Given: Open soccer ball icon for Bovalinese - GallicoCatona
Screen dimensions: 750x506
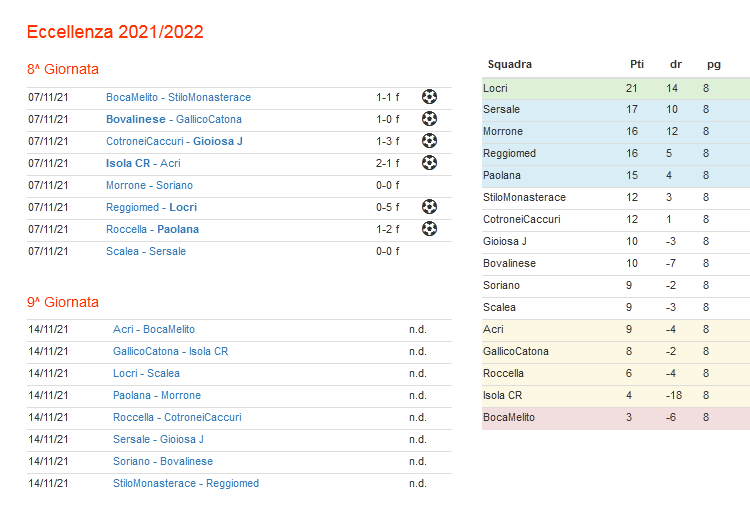Looking at the screenshot, I should coord(429,119).
